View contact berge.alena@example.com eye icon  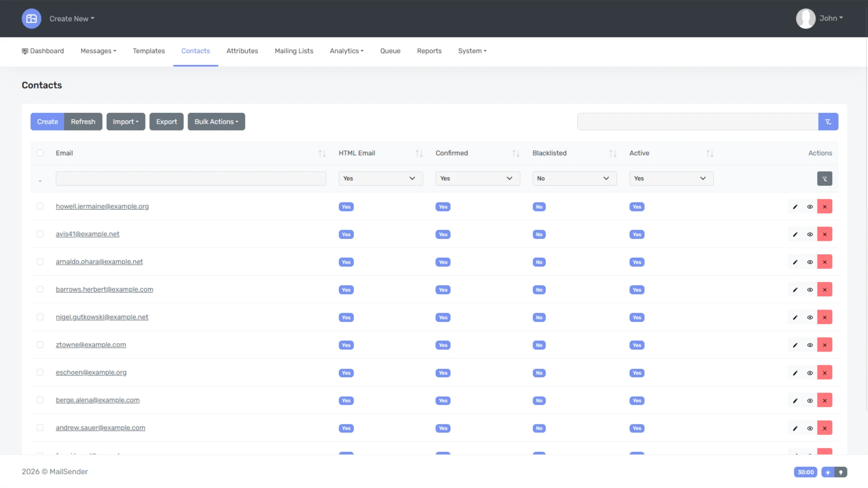click(x=810, y=400)
